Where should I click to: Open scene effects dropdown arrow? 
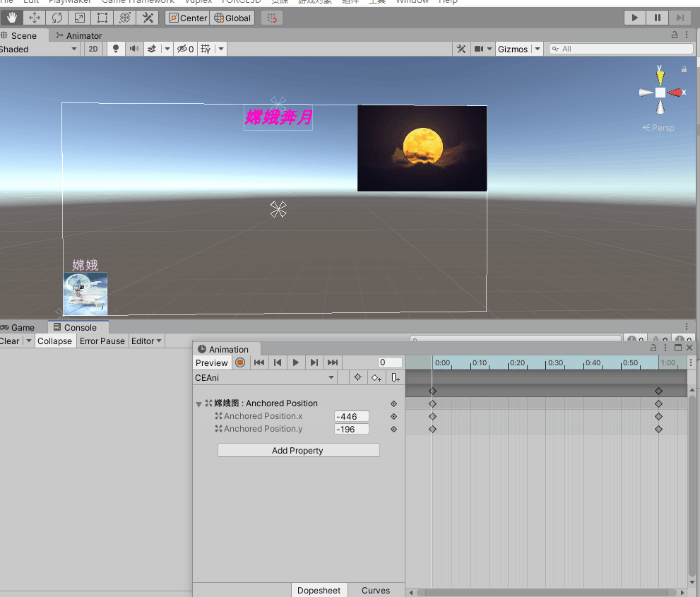[167, 49]
